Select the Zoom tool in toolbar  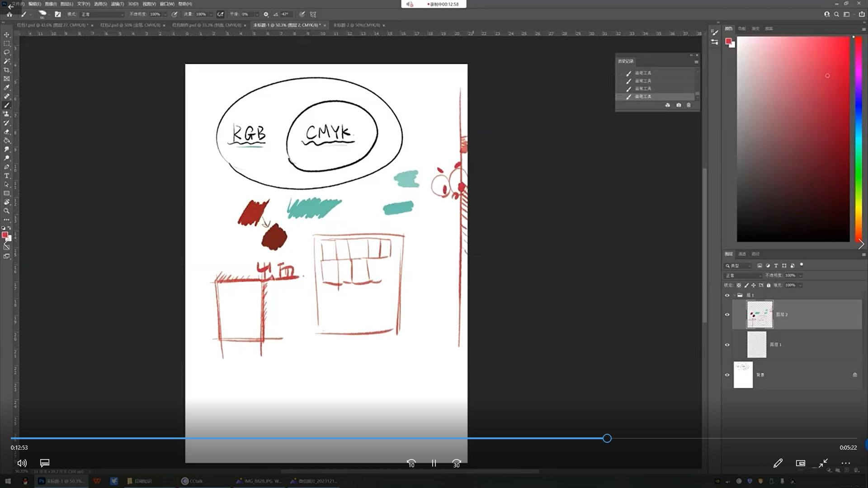[6, 211]
